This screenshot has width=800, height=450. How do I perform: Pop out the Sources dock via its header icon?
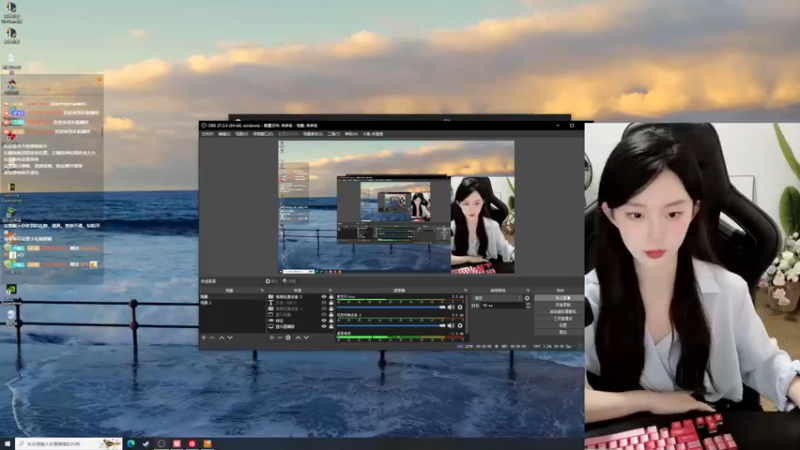330,290
